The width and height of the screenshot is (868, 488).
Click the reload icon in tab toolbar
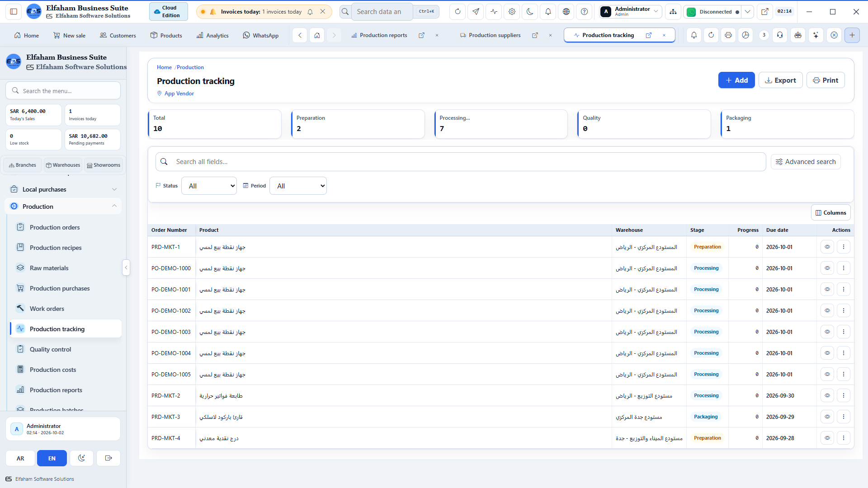coord(711,35)
